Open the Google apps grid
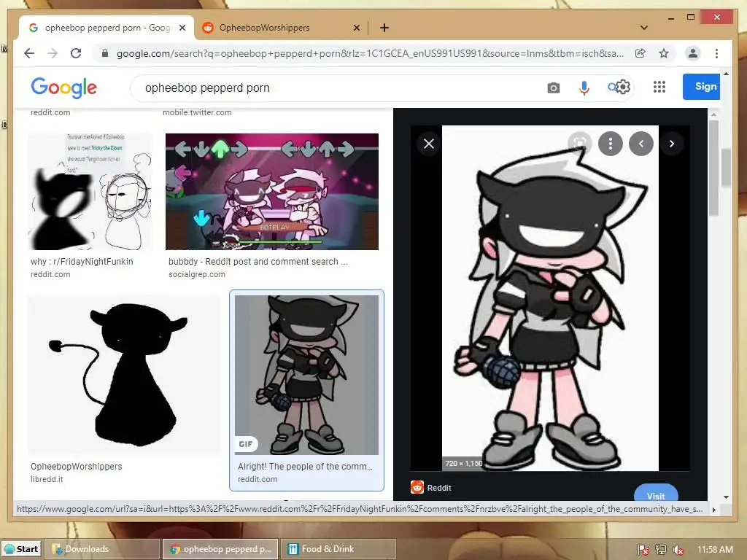Viewport: 747px width, 560px height. point(659,87)
